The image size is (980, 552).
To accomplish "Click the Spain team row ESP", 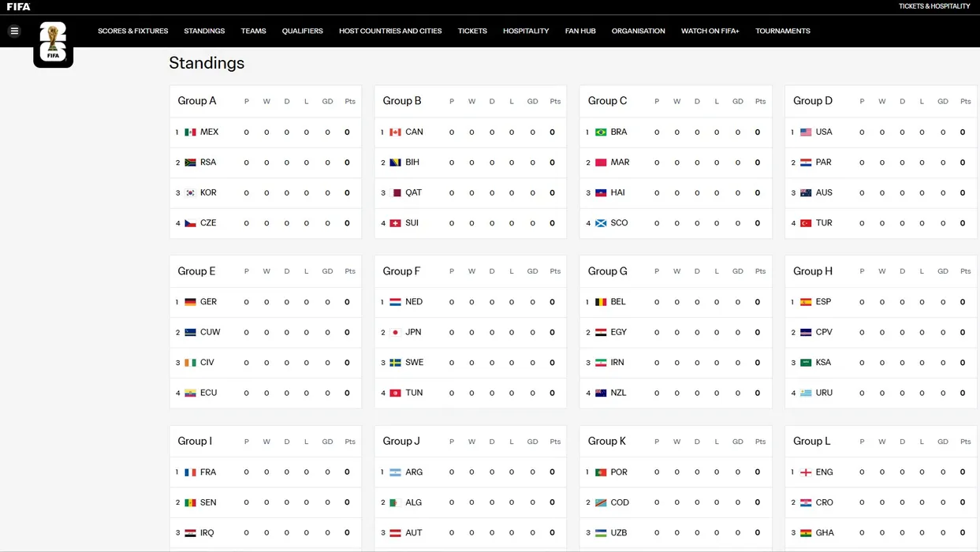I will [x=823, y=302].
